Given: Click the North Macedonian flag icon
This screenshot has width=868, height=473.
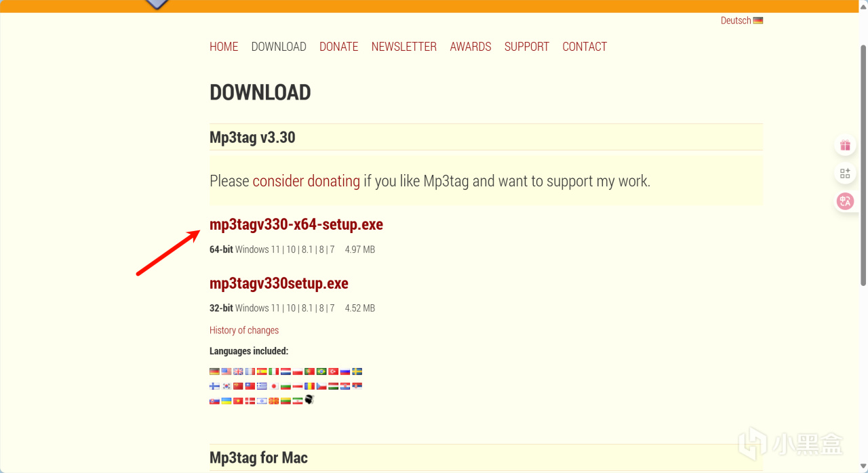Looking at the screenshot, I should click(x=274, y=401).
